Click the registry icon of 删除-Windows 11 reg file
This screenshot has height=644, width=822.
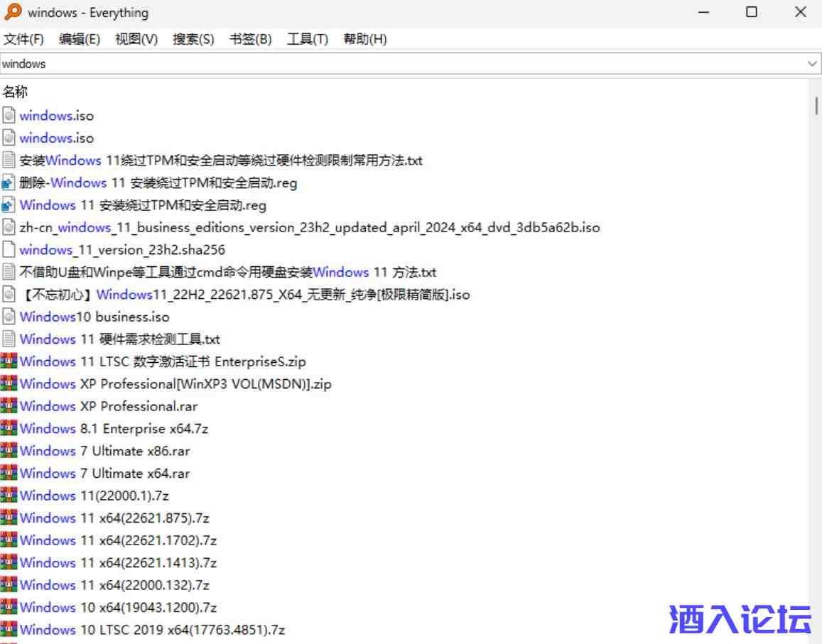pyautogui.click(x=9, y=182)
